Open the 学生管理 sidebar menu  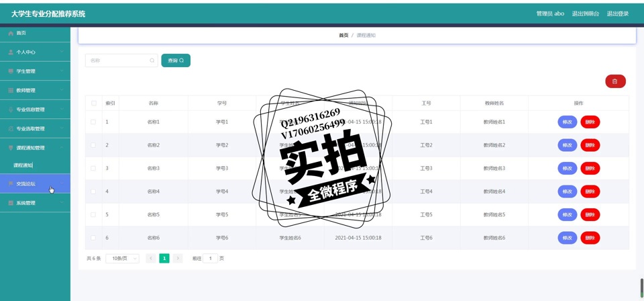click(35, 71)
